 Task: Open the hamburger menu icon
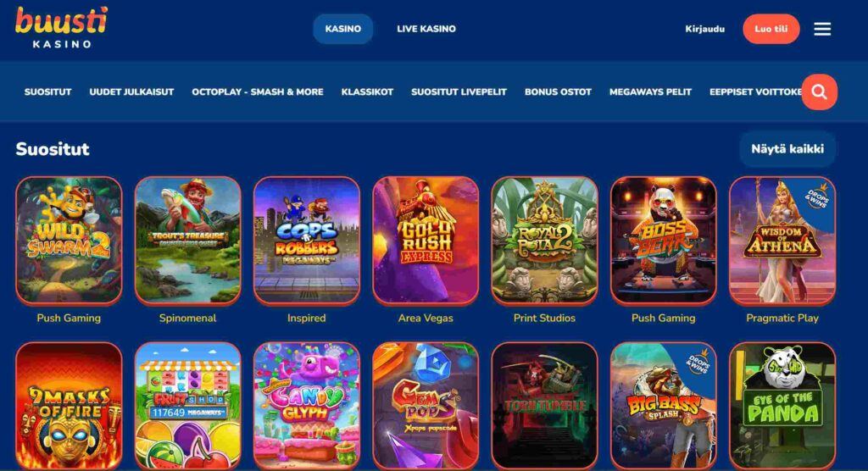click(822, 29)
